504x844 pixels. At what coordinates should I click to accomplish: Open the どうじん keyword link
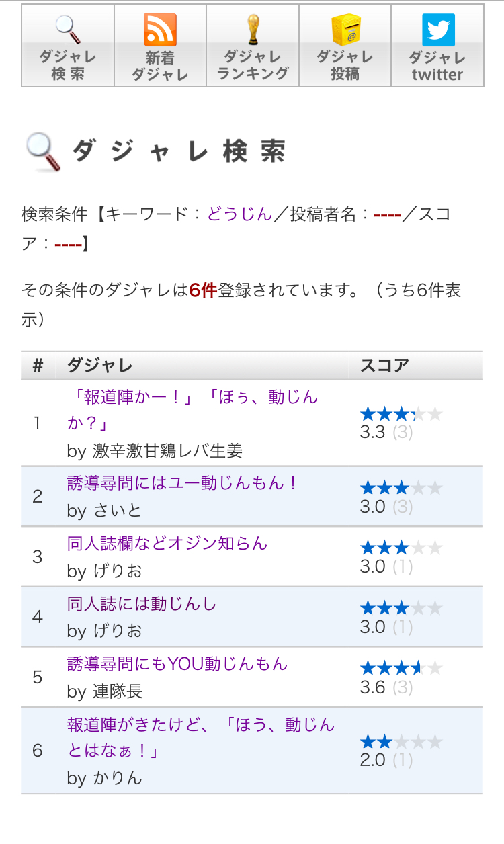pyautogui.click(x=239, y=214)
